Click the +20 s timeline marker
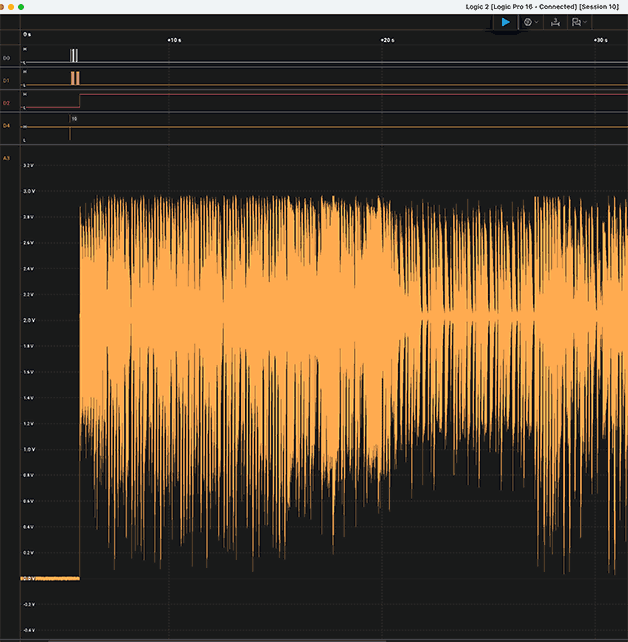The image size is (628, 642). (x=387, y=40)
